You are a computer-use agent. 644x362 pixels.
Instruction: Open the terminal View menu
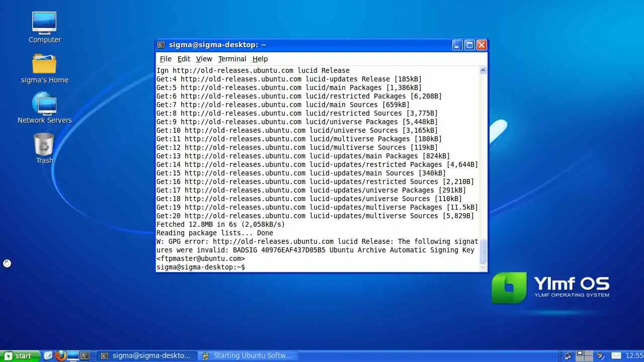[x=204, y=59]
